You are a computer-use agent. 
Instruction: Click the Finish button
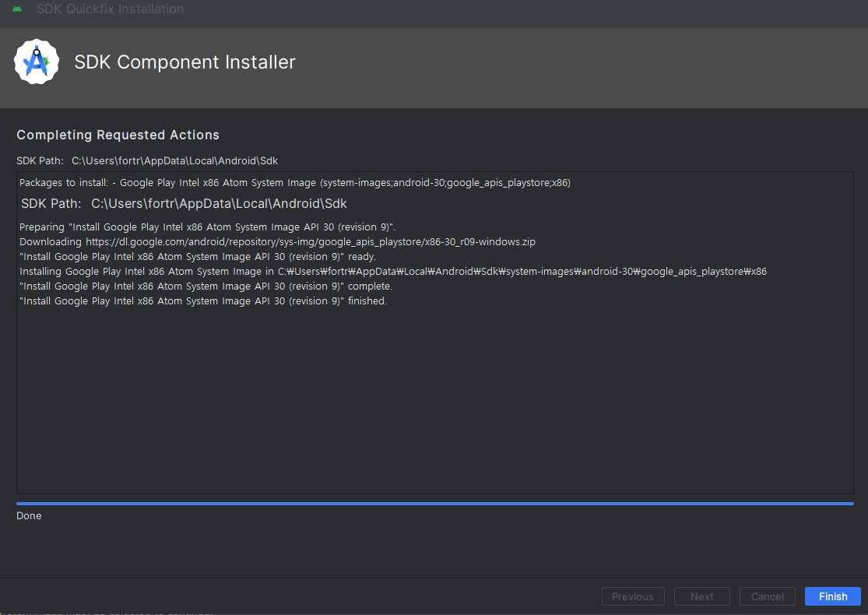click(832, 596)
